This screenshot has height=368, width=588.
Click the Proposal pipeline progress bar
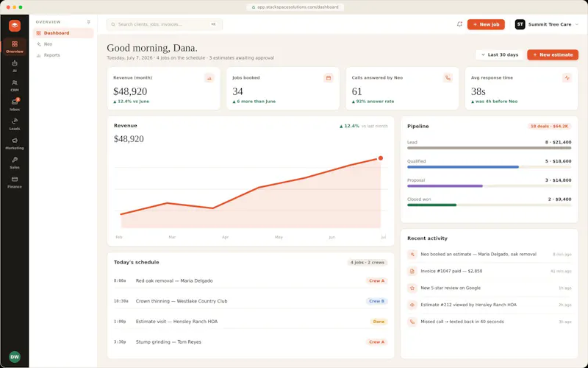point(490,186)
